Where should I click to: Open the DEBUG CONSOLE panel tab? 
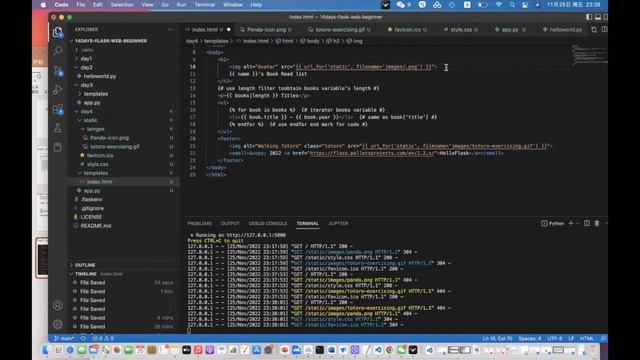pyautogui.click(x=268, y=223)
